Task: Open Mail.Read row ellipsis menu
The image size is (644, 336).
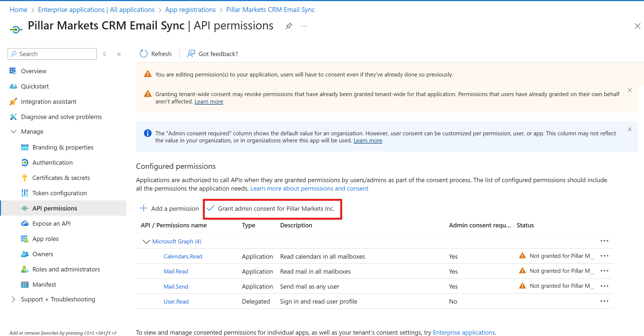Action: pos(604,271)
